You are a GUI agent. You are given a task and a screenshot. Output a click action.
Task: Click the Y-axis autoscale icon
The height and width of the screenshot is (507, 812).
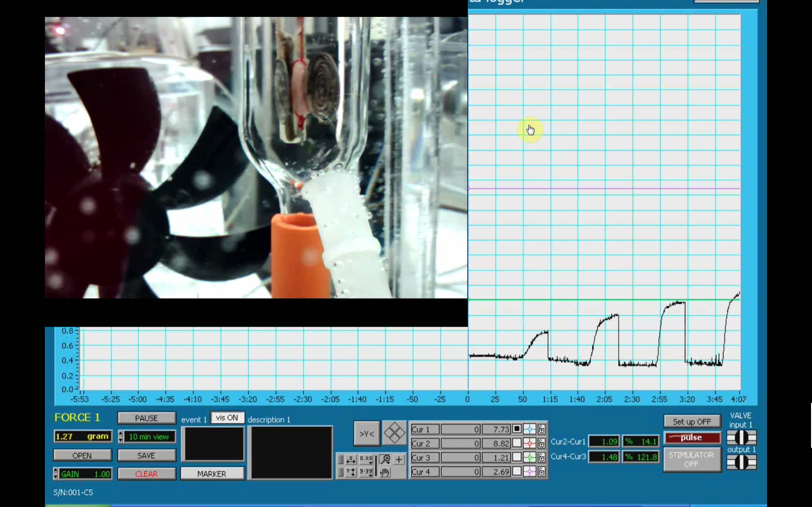351,472
